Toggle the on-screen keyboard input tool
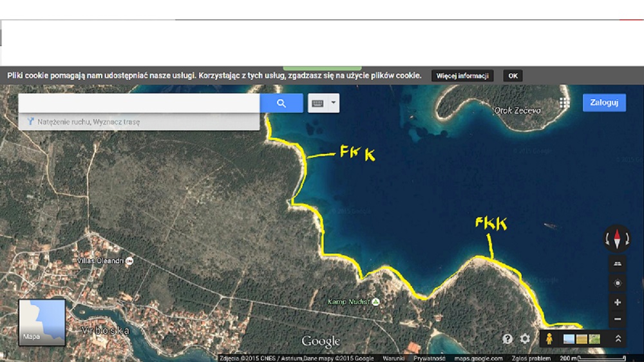The image size is (644, 362). (317, 103)
